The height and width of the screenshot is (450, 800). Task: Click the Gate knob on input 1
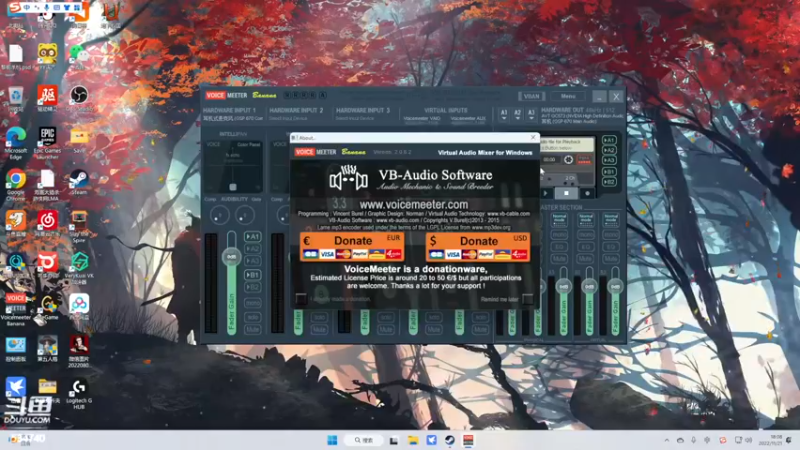point(245,215)
